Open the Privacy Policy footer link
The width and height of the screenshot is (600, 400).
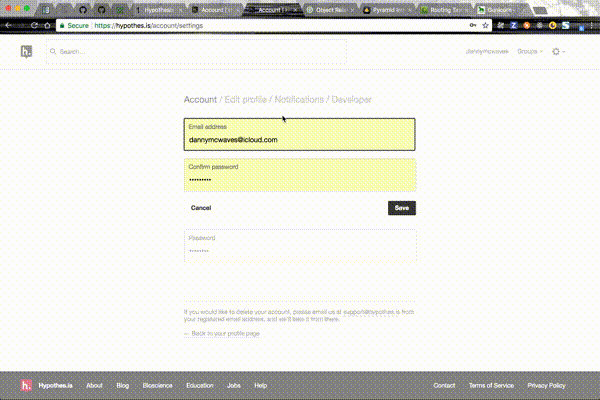point(546,385)
